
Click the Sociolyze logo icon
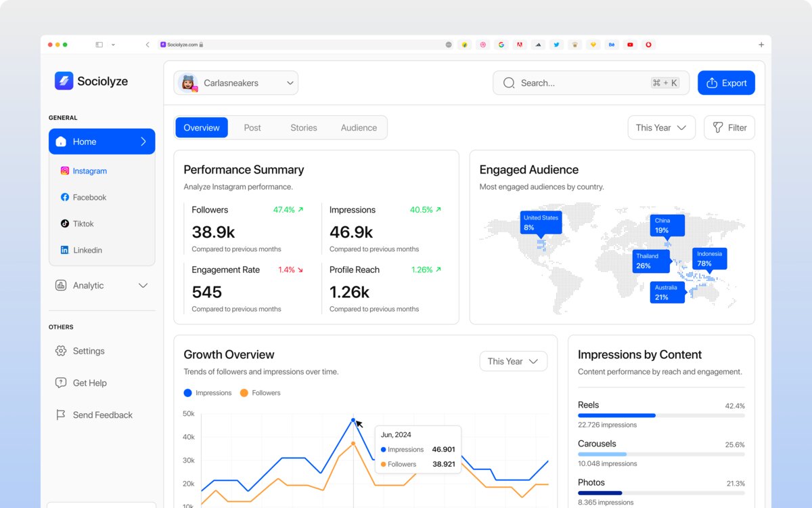[x=64, y=81]
